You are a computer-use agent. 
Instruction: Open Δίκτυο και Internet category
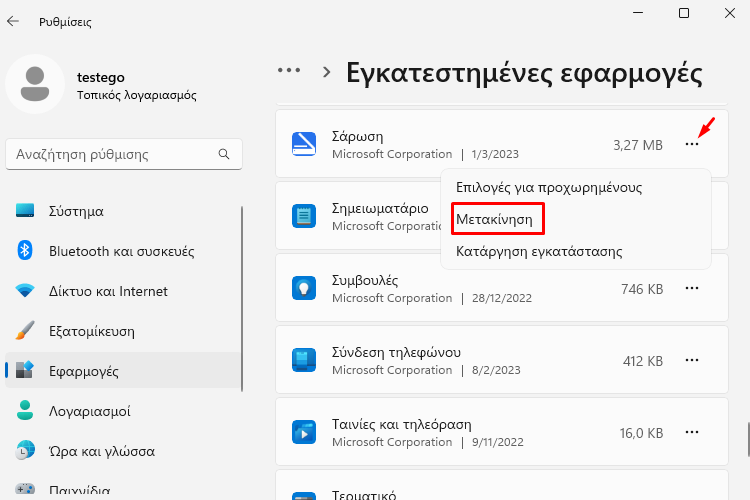tap(123, 291)
